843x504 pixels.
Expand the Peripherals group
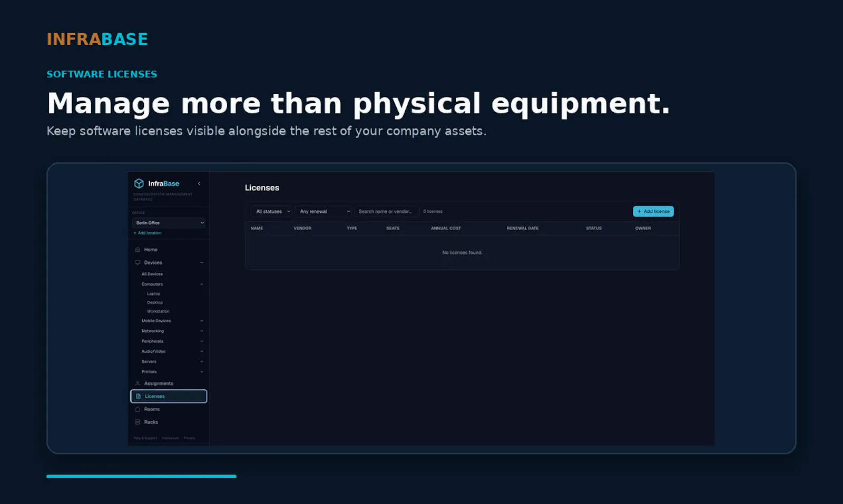[202, 341]
